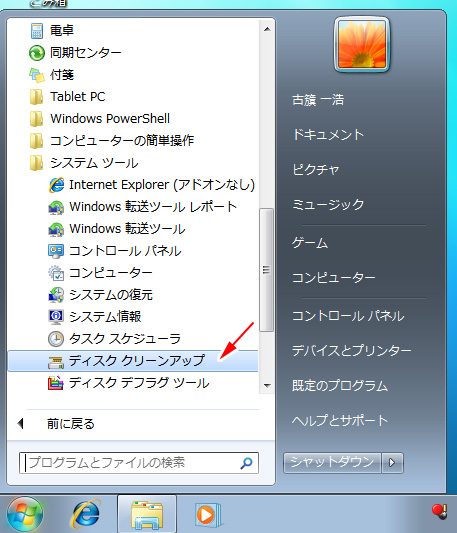Image resolution: width=457 pixels, height=533 pixels.
Task: Click the program list scrollbar down arrow
Action: click(267, 386)
